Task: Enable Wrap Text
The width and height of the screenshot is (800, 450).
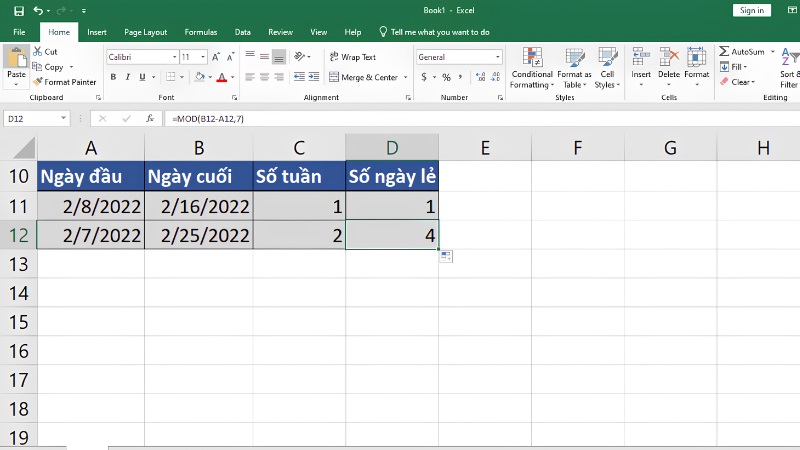Action: [353, 57]
